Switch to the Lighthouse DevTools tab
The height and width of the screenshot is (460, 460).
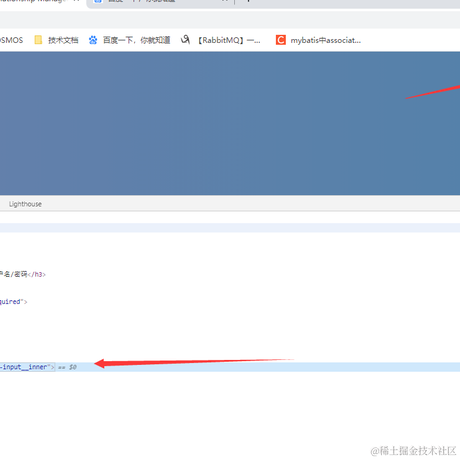click(x=25, y=204)
